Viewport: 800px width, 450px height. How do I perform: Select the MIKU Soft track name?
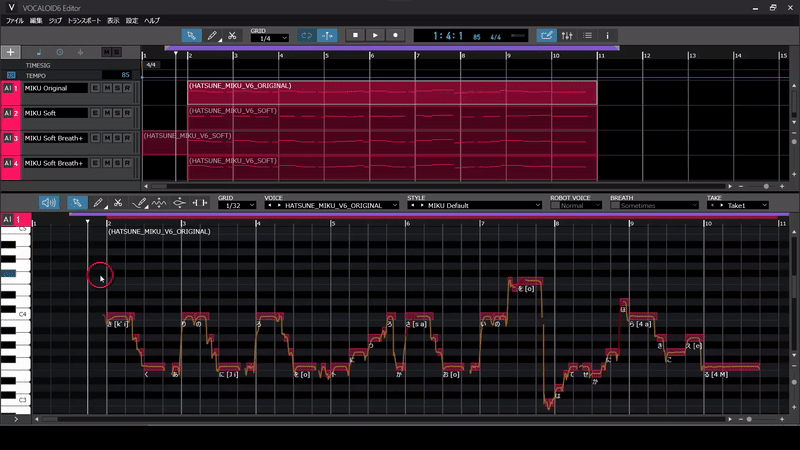[55, 113]
